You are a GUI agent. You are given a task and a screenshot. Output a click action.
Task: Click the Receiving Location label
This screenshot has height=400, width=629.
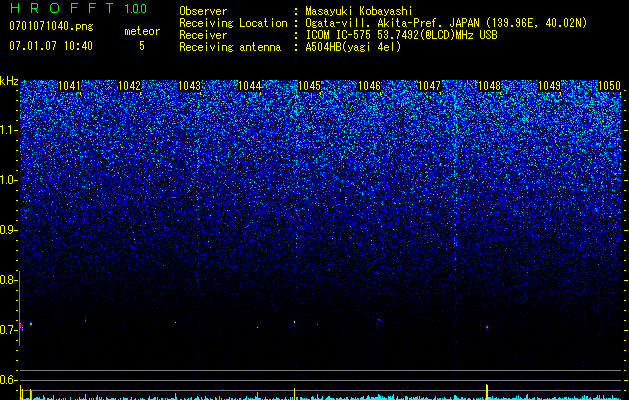click(233, 23)
